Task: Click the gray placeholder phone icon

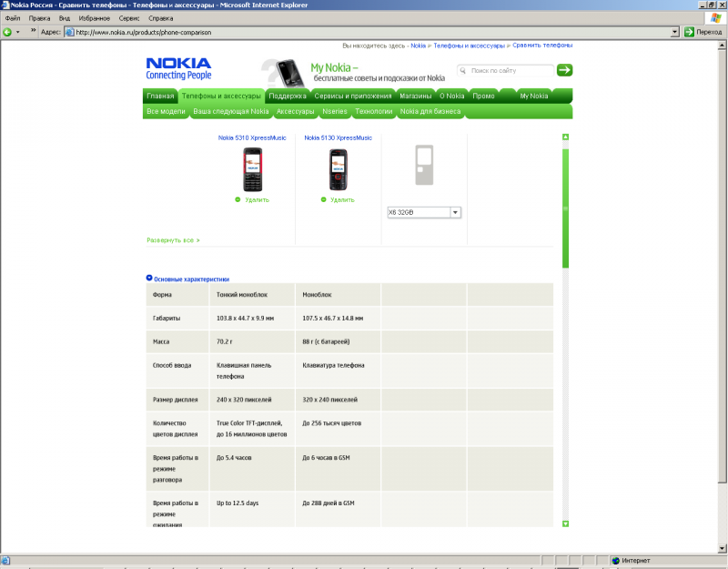Action: pyautogui.click(x=424, y=168)
